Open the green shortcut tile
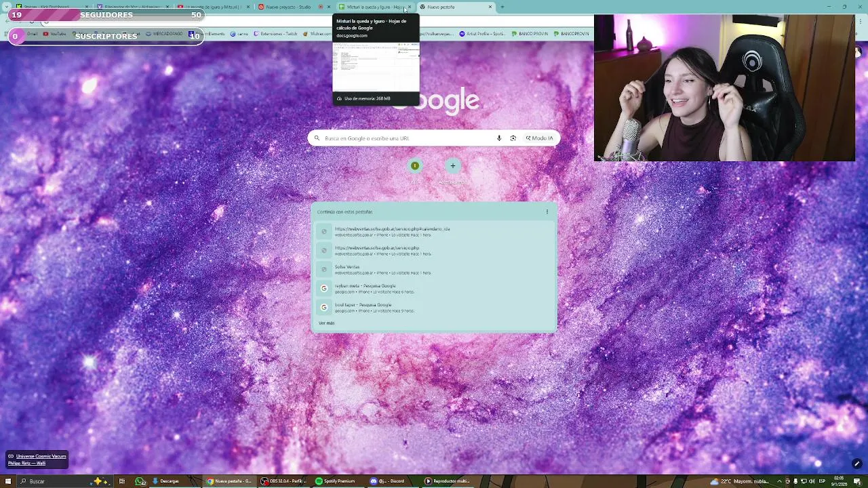The width and height of the screenshot is (868, 488). pyautogui.click(x=415, y=165)
